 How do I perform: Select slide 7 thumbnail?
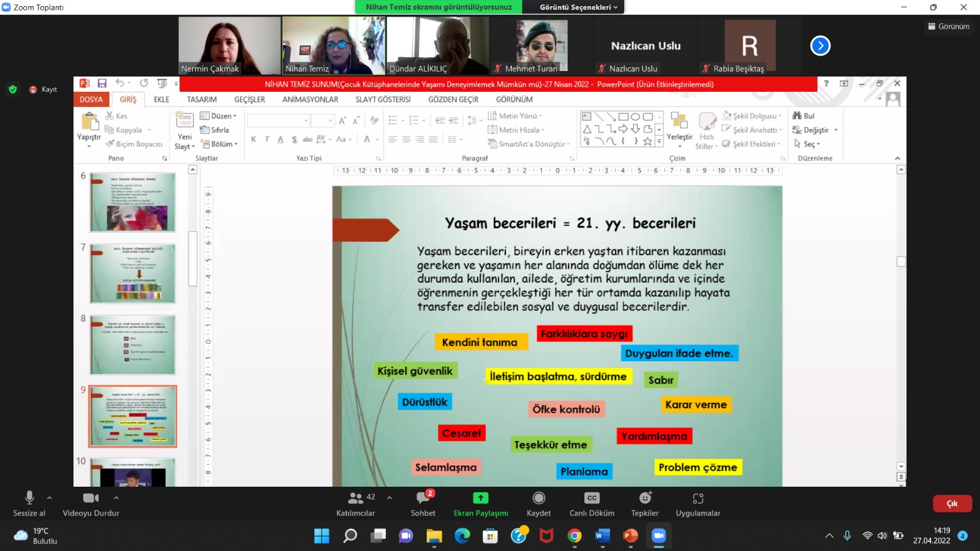click(x=133, y=274)
